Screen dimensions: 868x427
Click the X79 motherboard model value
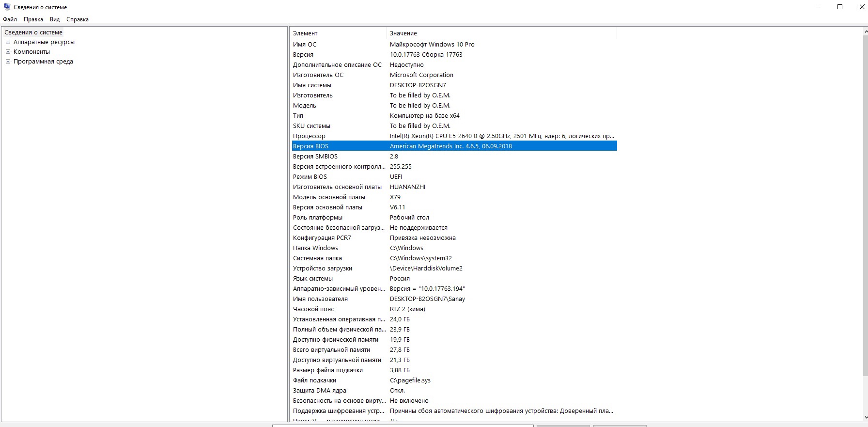[x=395, y=197]
